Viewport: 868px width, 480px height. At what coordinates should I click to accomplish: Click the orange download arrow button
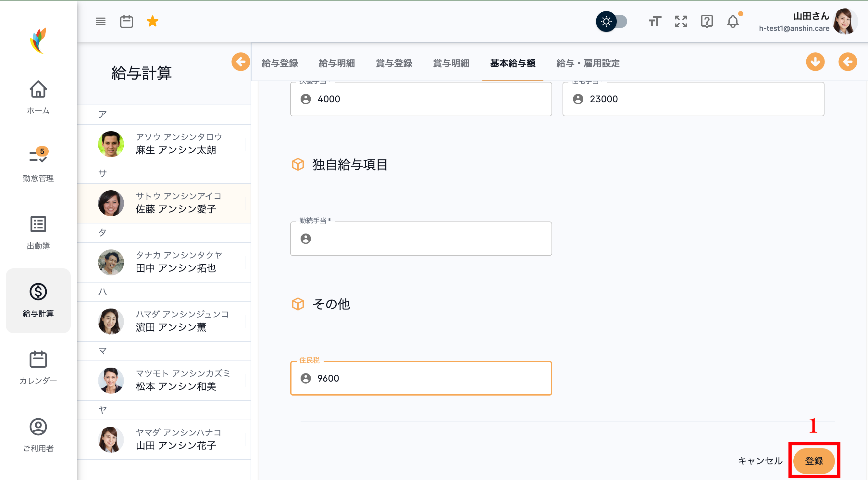(x=815, y=62)
